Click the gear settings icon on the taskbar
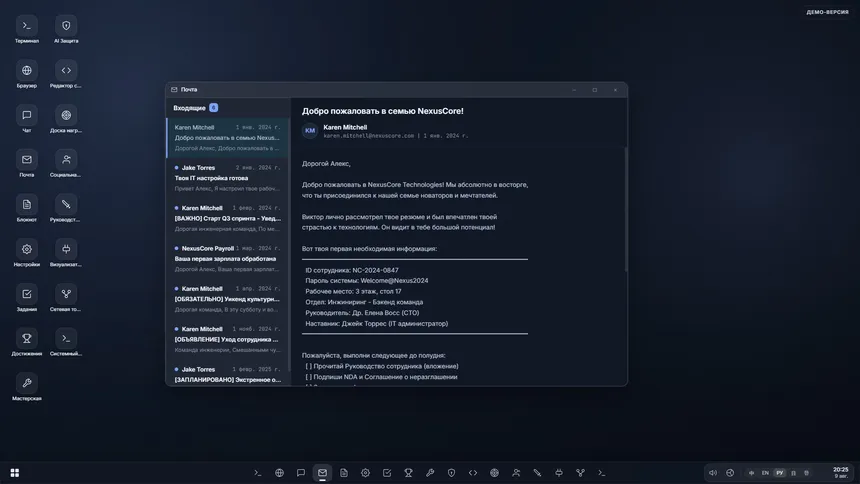 coord(365,472)
